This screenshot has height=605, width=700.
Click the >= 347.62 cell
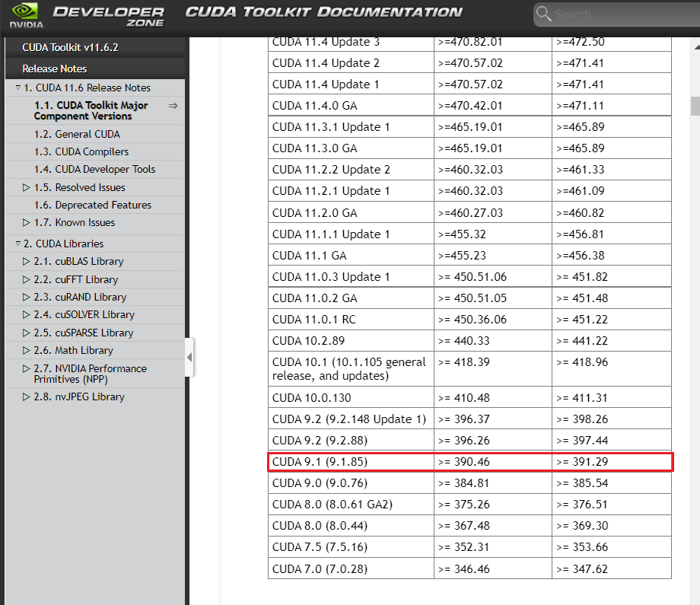pyautogui.click(x=612, y=568)
